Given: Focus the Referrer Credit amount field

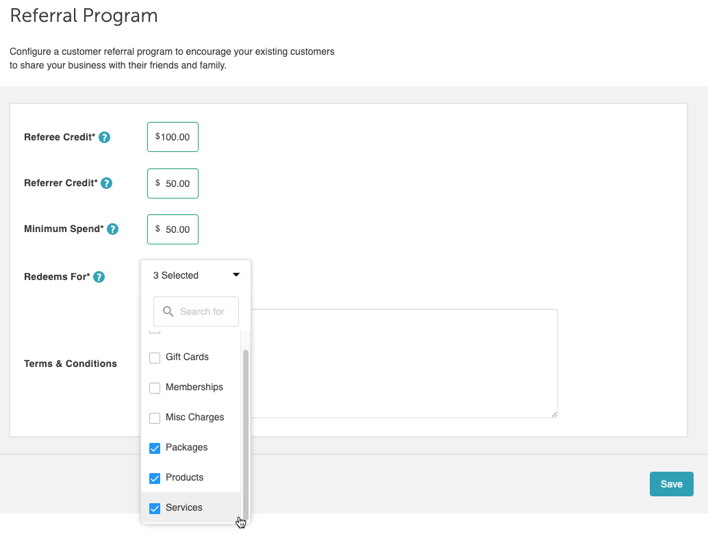Looking at the screenshot, I should point(173,183).
